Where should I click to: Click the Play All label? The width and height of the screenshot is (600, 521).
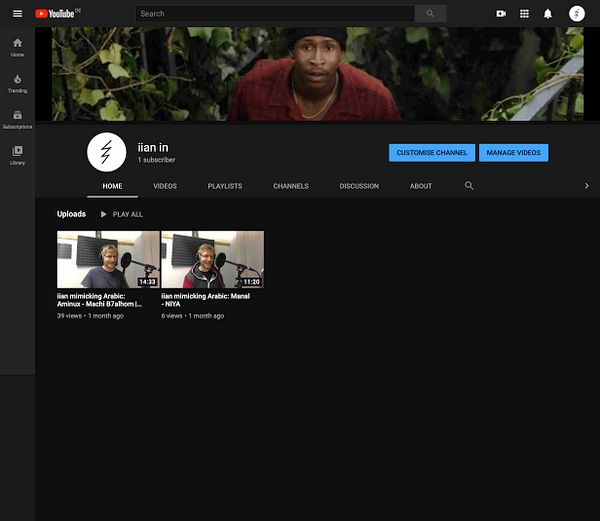pos(127,215)
